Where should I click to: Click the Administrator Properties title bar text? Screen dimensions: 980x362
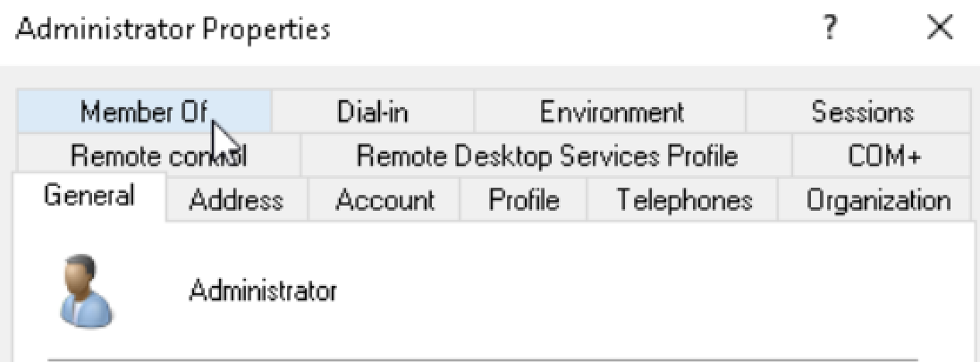[173, 29]
